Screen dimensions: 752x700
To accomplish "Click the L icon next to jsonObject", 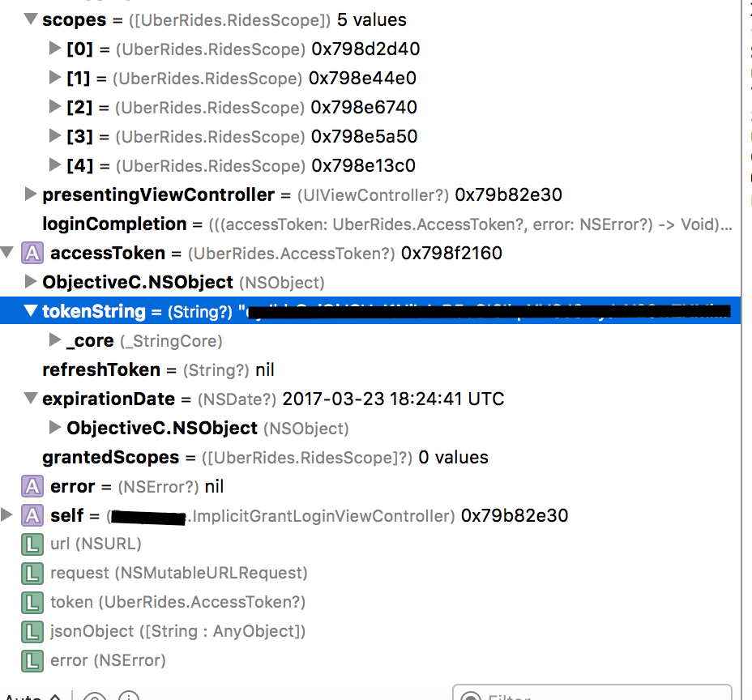I will click(x=33, y=631).
